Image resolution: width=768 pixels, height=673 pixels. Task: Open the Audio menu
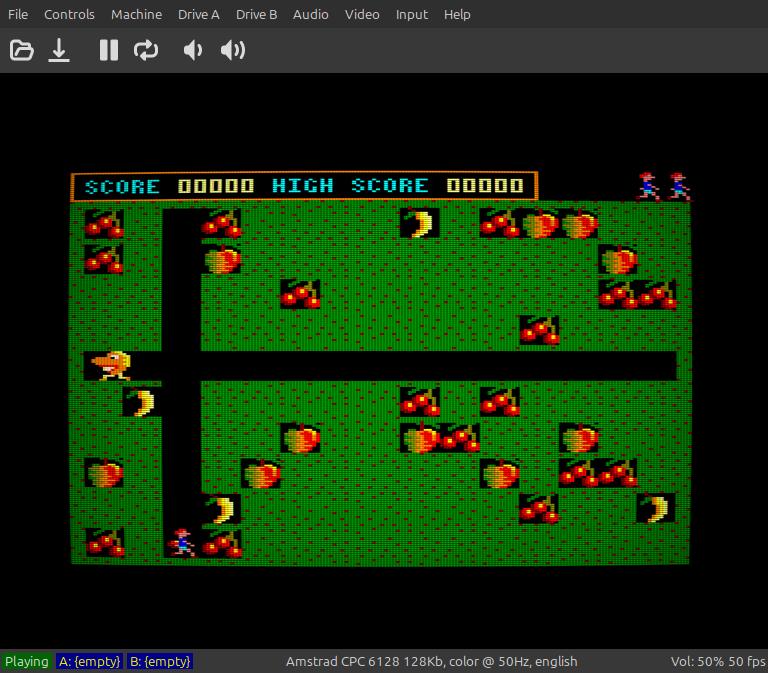click(311, 14)
